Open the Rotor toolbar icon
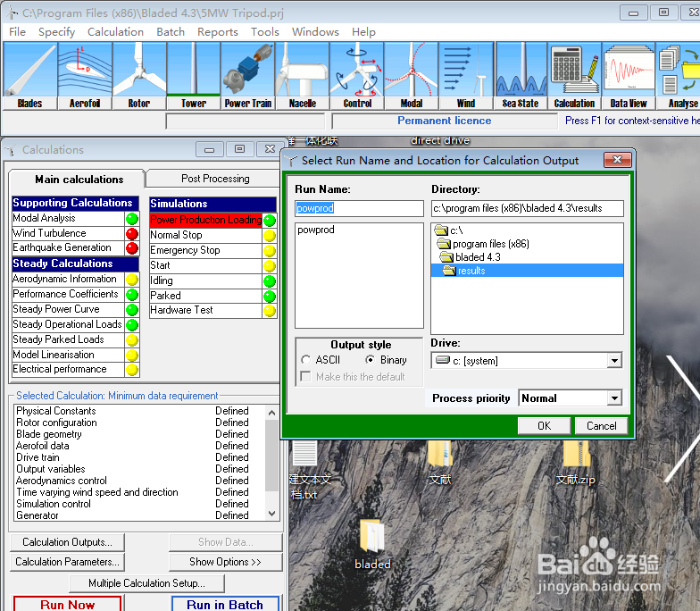 139,76
